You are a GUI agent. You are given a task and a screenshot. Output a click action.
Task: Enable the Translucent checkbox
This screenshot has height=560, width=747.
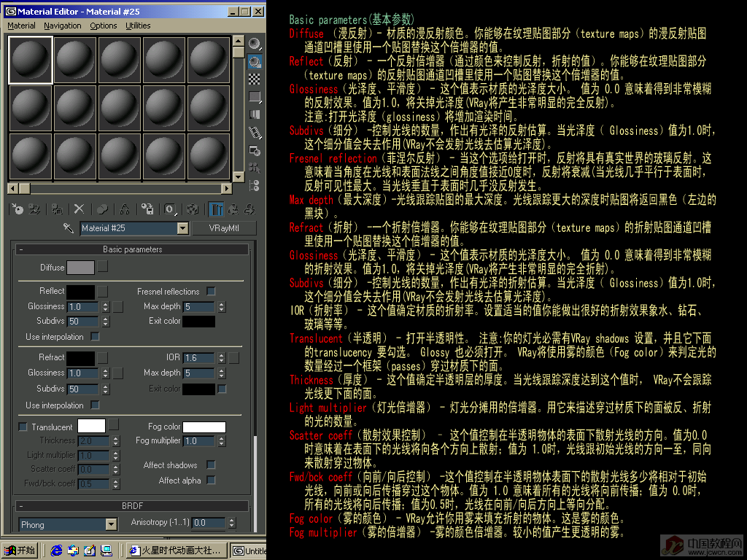tap(23, 427)
